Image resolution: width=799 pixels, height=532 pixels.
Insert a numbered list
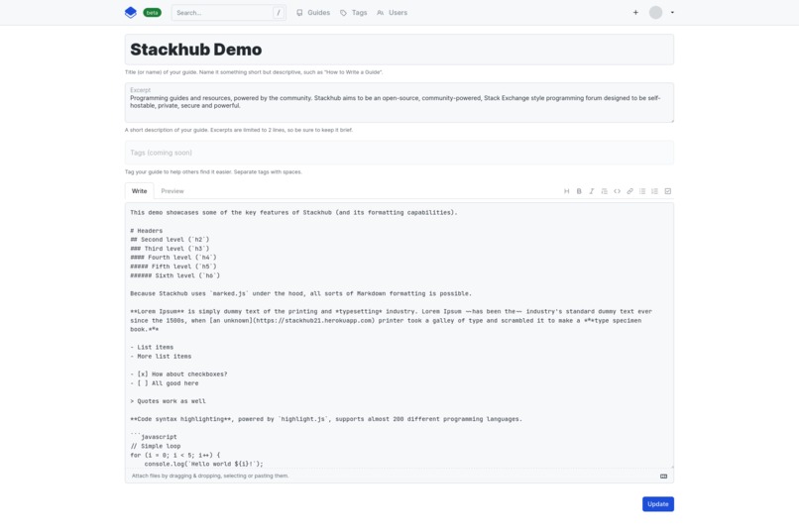click(654, 191)
